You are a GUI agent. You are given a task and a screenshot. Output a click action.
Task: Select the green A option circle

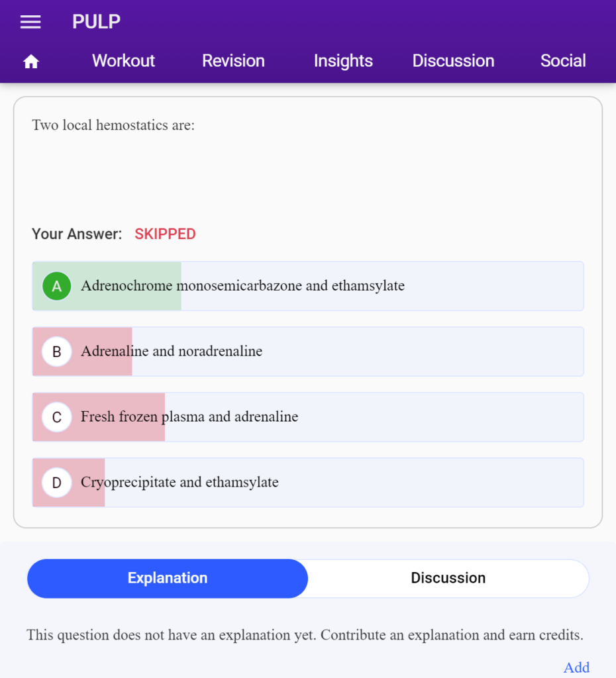(x=57, y=286)
